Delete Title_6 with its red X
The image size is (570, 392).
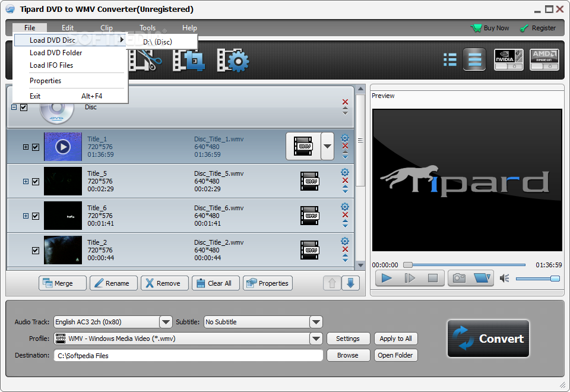[x=345, y=215]
